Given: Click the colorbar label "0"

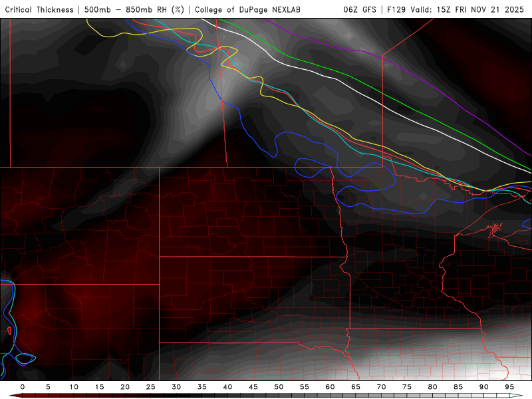Looking at the screenshot, I should [23, 387].
